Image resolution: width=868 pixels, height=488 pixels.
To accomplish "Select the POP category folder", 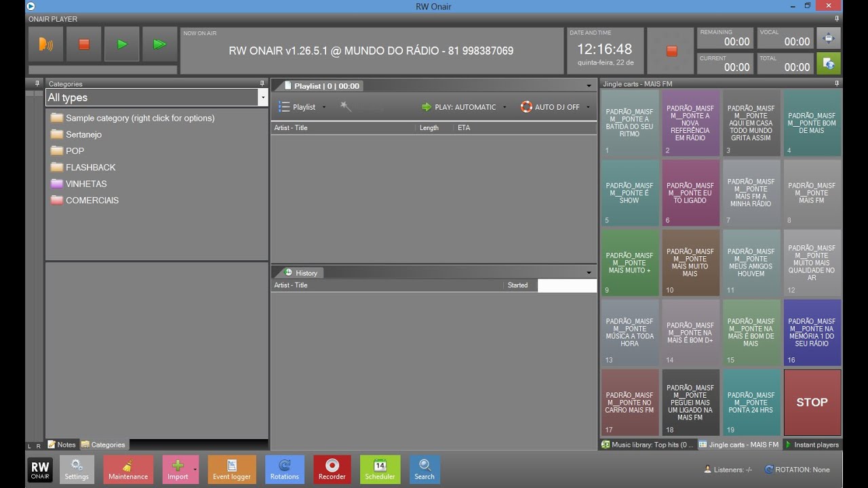I will click(68, 150).
